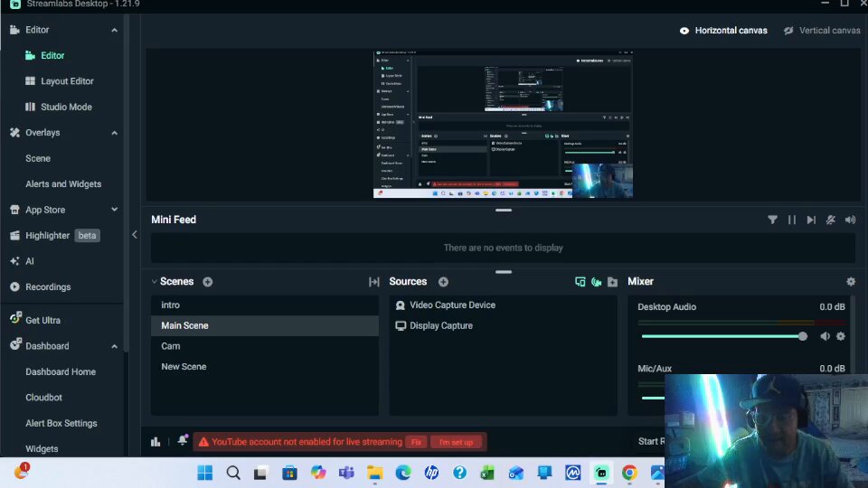
Task: Open File Explorer from taskbar
Action: (374, 473)
